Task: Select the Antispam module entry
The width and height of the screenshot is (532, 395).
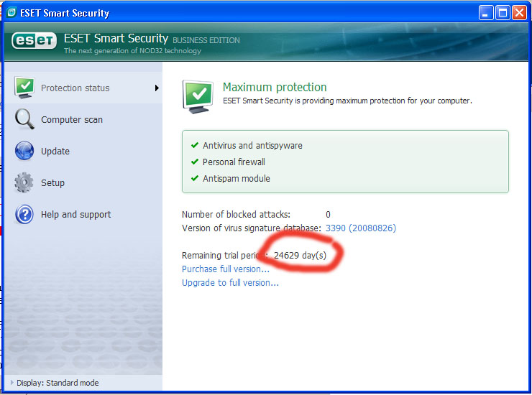Action: (237, 178)
